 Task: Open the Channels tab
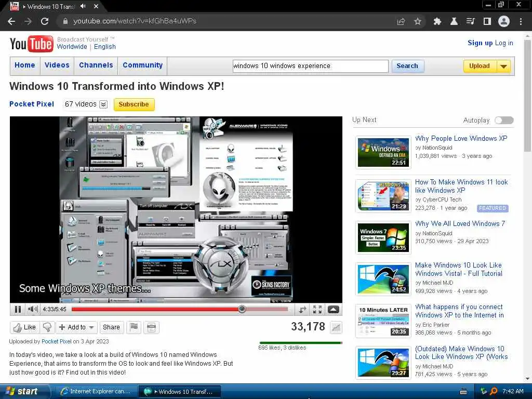96,65
